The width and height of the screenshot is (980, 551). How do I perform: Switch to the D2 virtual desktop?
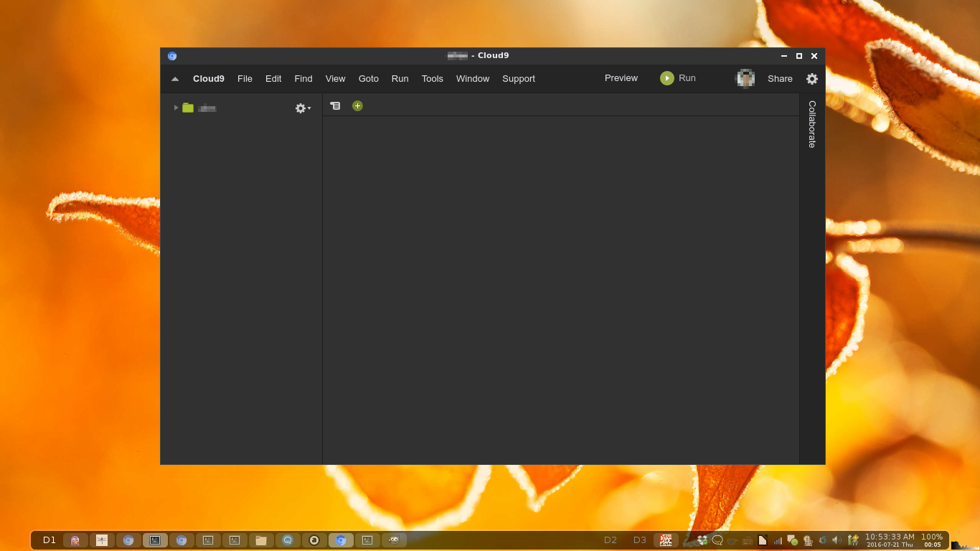[610, 540]
